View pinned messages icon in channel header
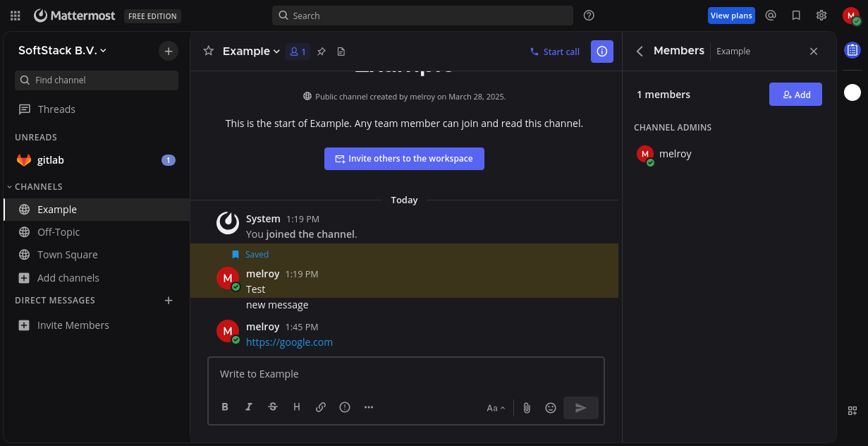Screen dimensions: 868x446 tap(322, 51)
